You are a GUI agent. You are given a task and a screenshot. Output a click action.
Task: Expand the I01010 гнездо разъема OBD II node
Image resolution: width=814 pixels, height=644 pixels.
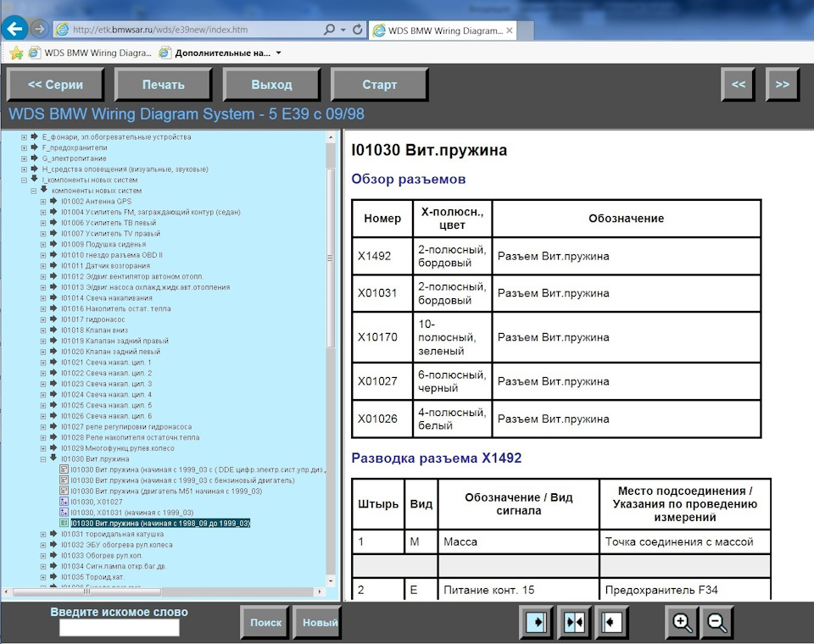coord(43,255)
